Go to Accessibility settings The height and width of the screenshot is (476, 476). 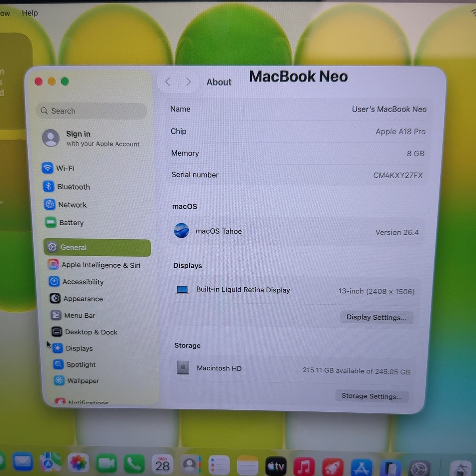[76, 282]
